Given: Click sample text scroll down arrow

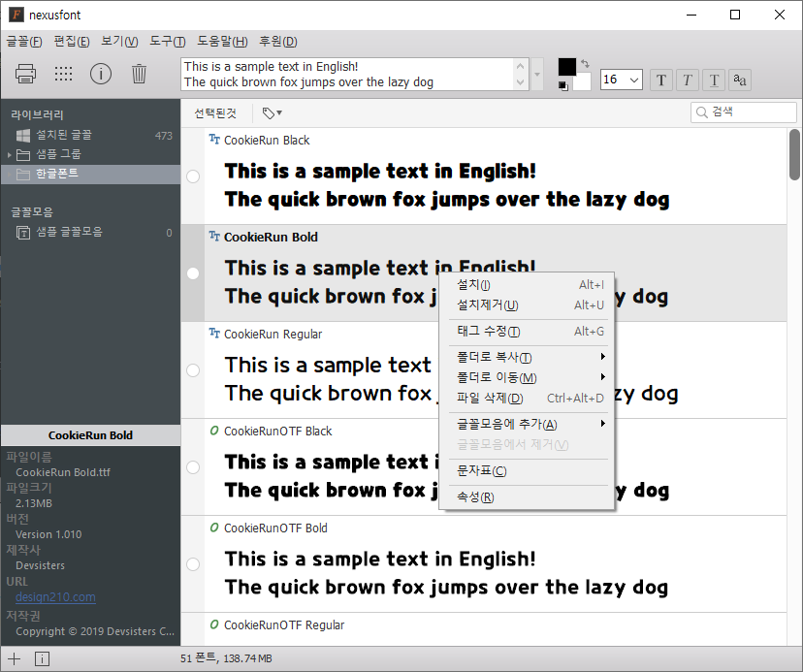Looking at the screenshot, I should click(x=521, y=82).
